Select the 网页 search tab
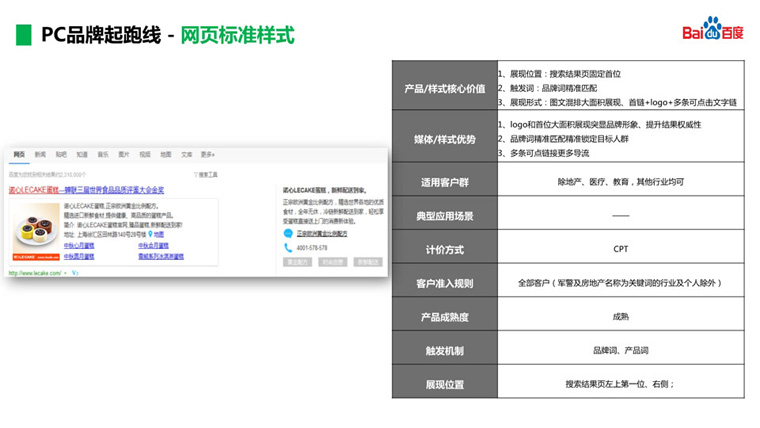The height and width of the screenshot is (428, 760). [x=19, y=155]
